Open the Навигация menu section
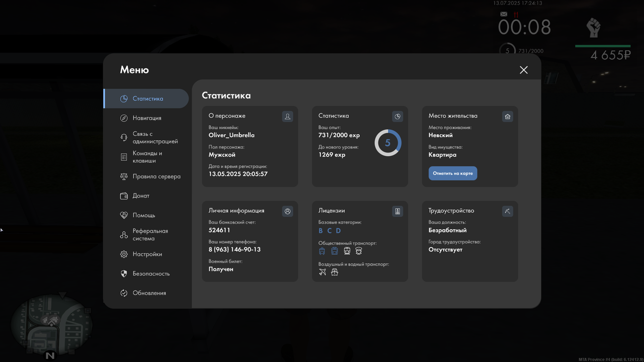Screen dimensions: 644x362 click(146, 118)
